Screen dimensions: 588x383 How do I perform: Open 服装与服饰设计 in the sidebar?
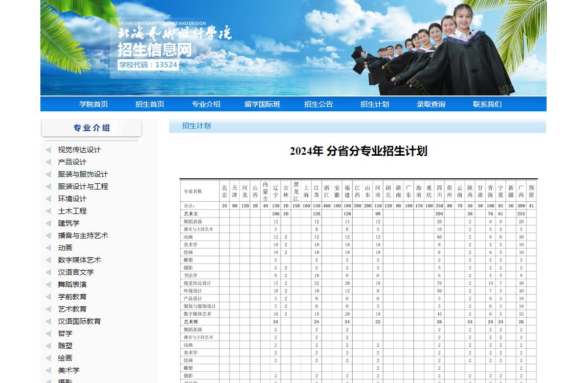pos(83,174)
